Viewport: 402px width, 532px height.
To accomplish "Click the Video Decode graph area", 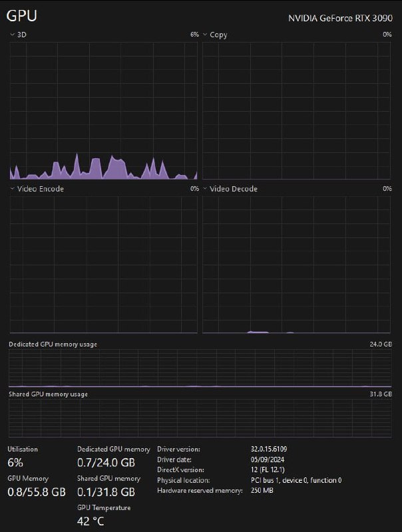I will coord(296,264).
